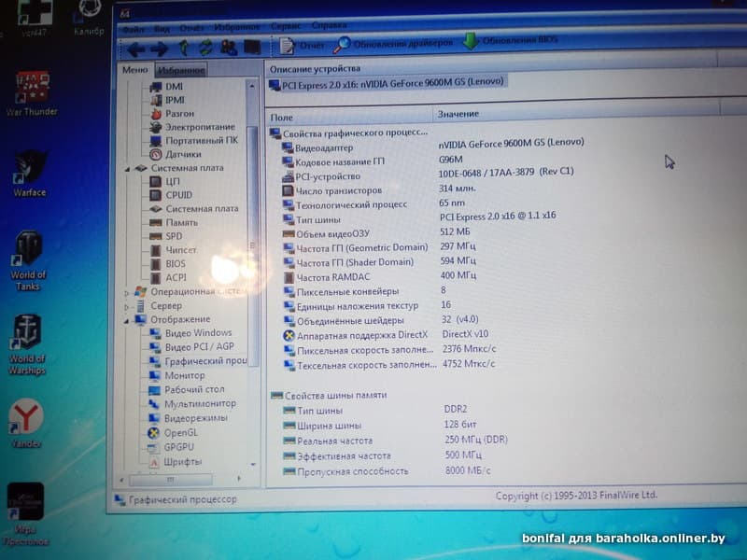Select BIOS tree item
The width and height of the screenshot is (747, 560).
pos(168,264)
